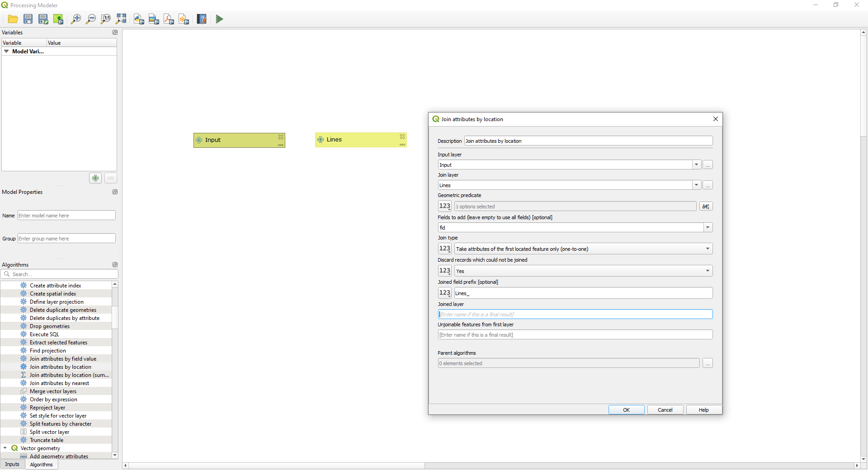Expand the Fields to add dropdown
Screen dimensions: 868x470
pos(708,227)
